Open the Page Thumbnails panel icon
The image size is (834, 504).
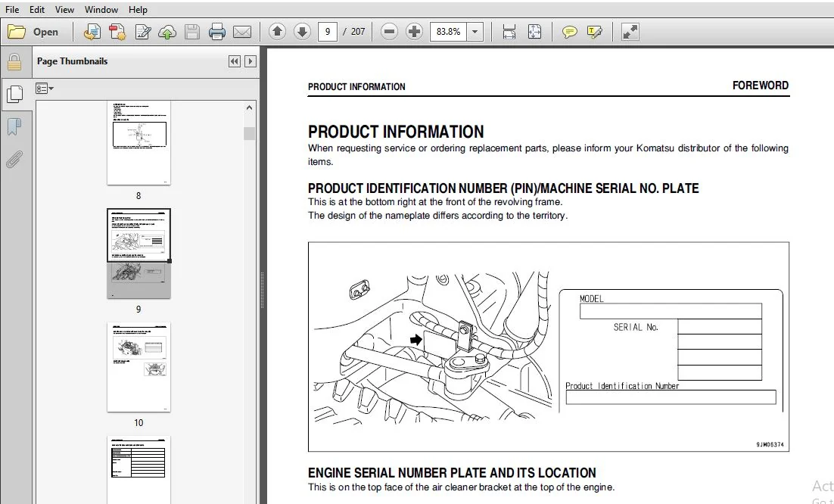coord(14,95)
